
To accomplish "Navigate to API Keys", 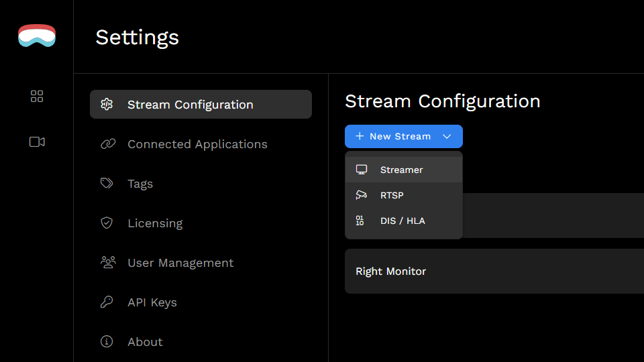I will [x=201, y=302].
